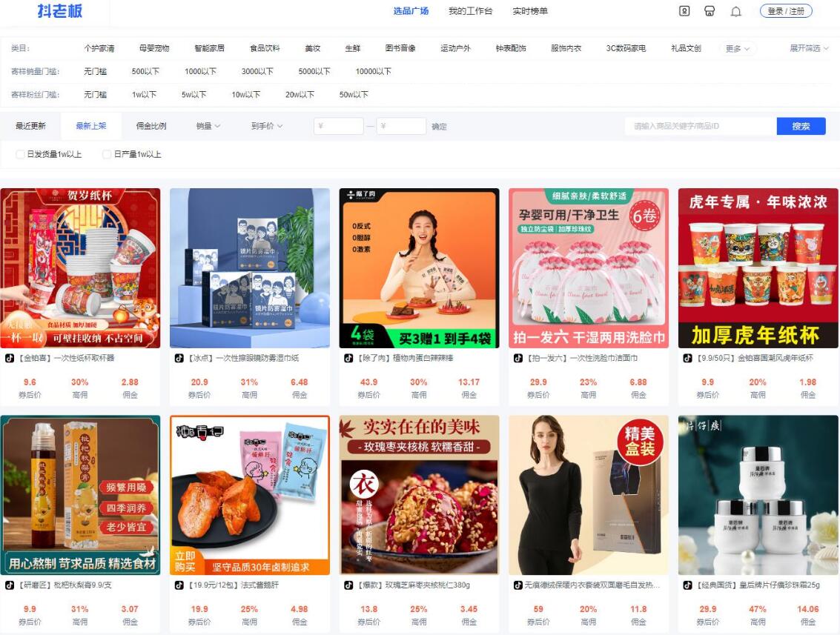840x635 pixels.
Task: Switch to 选品广场 tab
Action: pos(411,10)
